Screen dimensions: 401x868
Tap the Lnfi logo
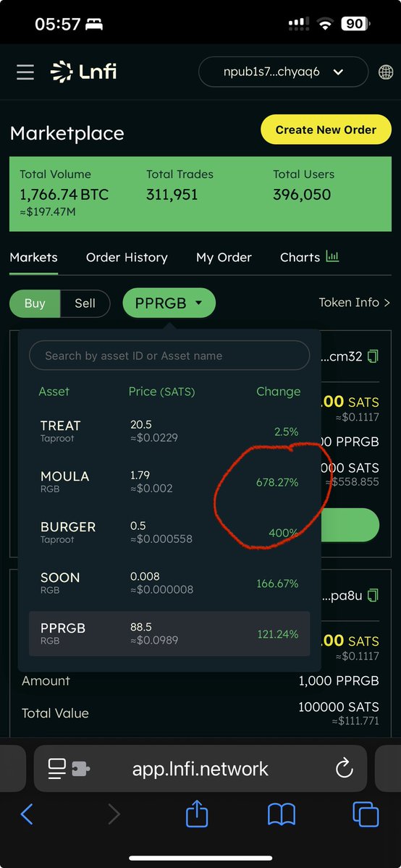tap(84, 72)
